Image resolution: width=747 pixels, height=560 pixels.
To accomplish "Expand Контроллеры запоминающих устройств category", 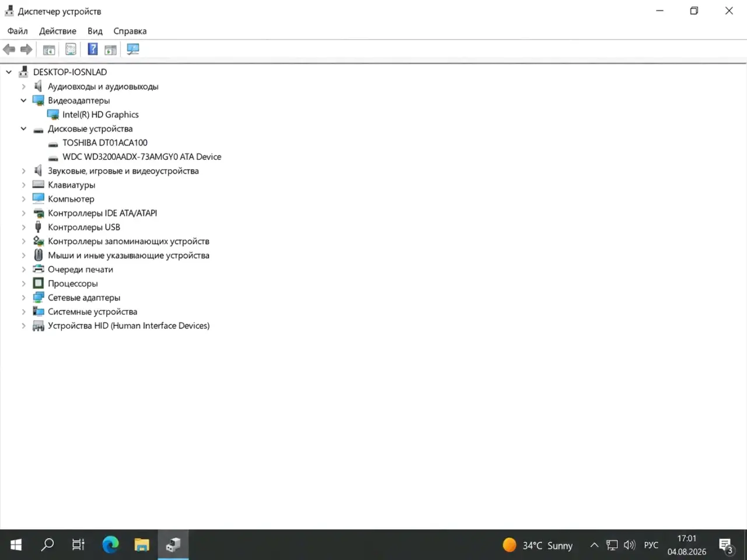I will [23, 241].
